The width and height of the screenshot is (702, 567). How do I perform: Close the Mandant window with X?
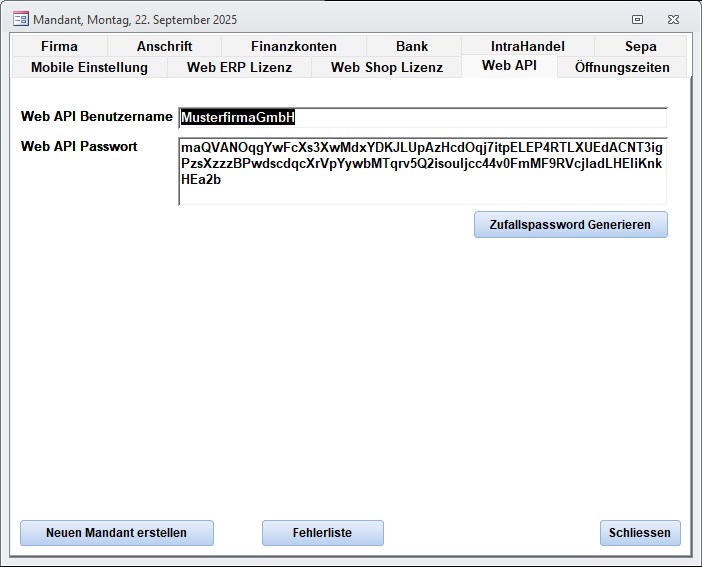click(674, 19)
